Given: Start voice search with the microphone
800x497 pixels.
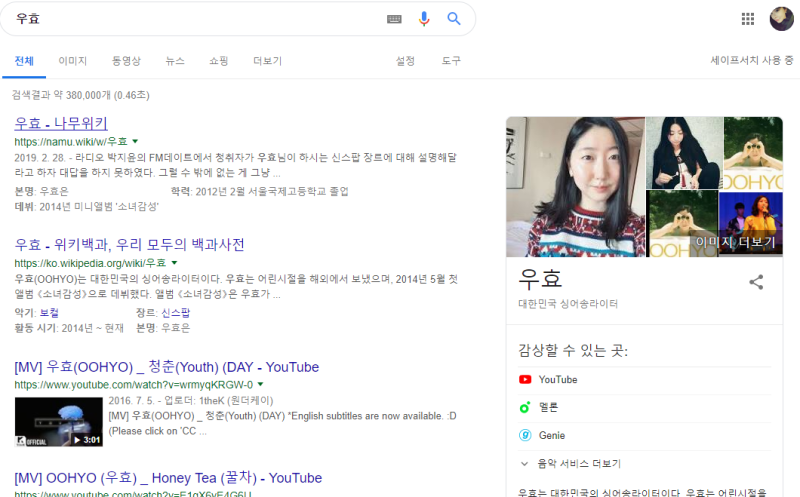Looking at the screenshot, I should click(423, 19).
